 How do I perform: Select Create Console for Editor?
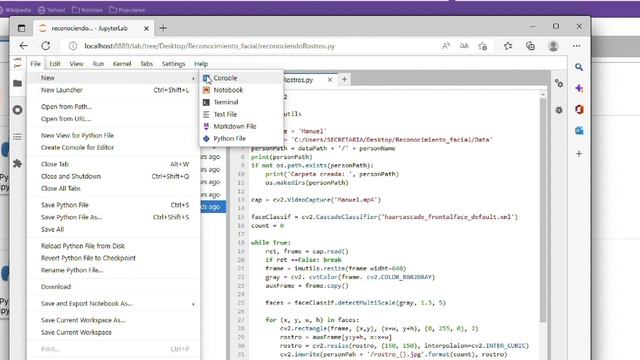pyautogui.click(x=114, y=148)
